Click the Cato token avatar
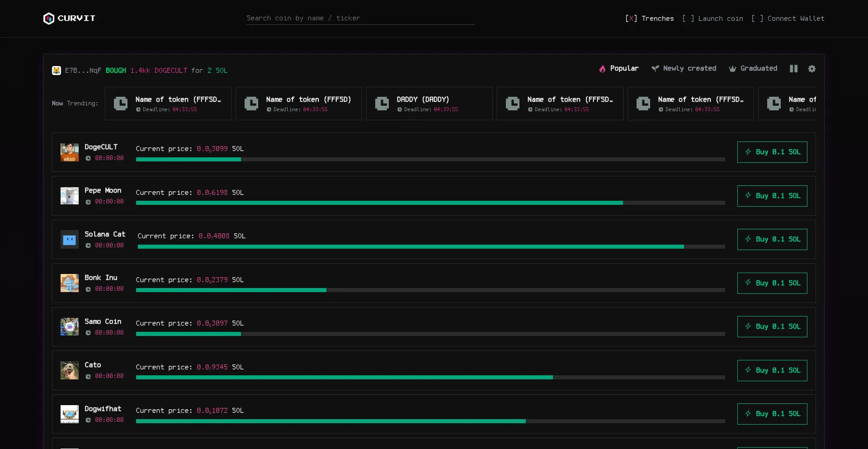Image resolution: width=868 pixels, height=449 pixels. [x=70, y=370]
